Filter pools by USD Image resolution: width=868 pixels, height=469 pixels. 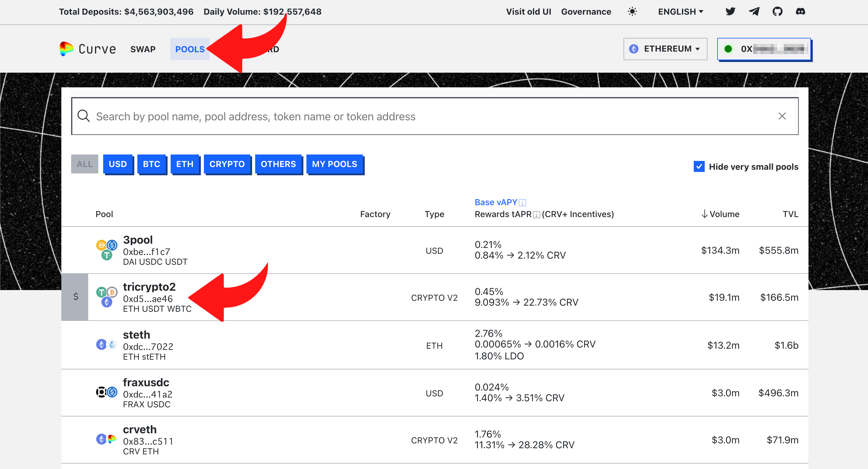pyautogui.click(x=118, y=164)
